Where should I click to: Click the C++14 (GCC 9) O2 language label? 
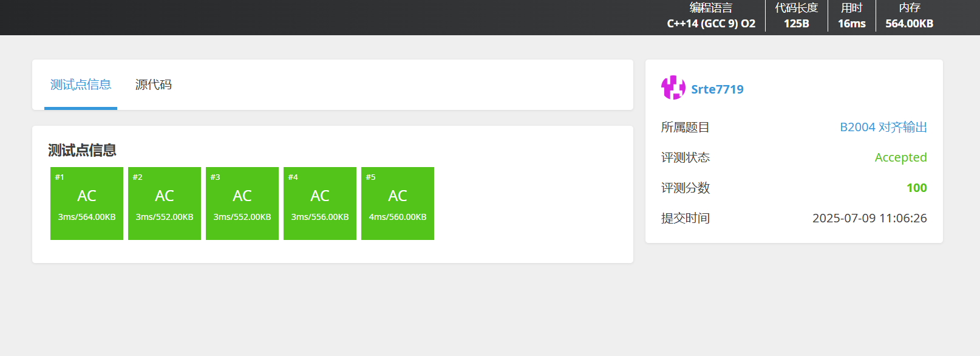[711, 24]
